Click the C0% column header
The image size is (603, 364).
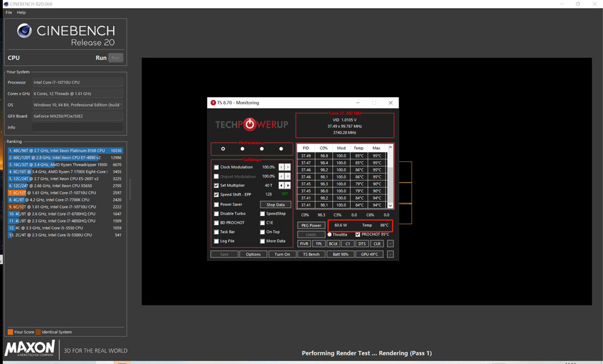[x=323, y=148]
